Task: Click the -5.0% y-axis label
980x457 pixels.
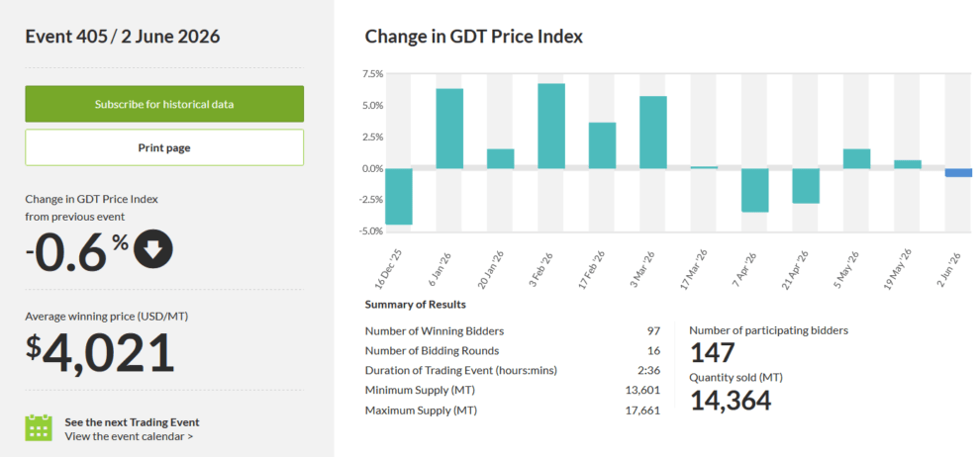Action: coord(371,231)
